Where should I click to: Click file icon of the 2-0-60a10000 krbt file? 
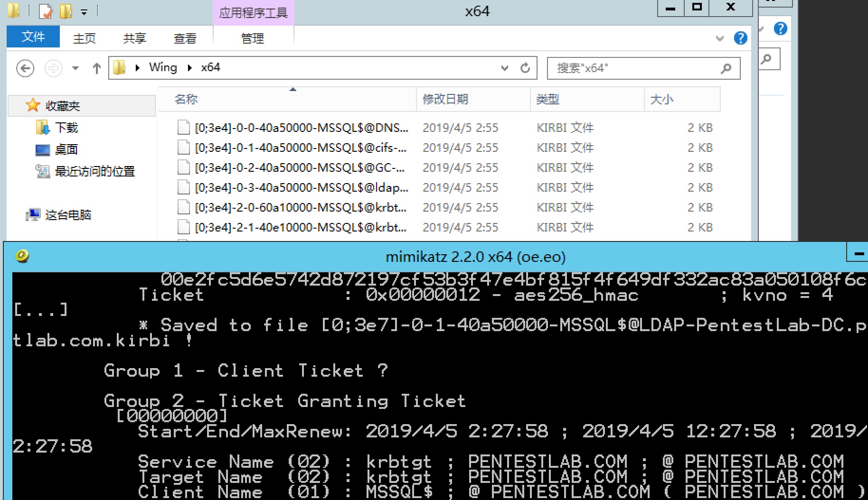(x=183, y=207)
